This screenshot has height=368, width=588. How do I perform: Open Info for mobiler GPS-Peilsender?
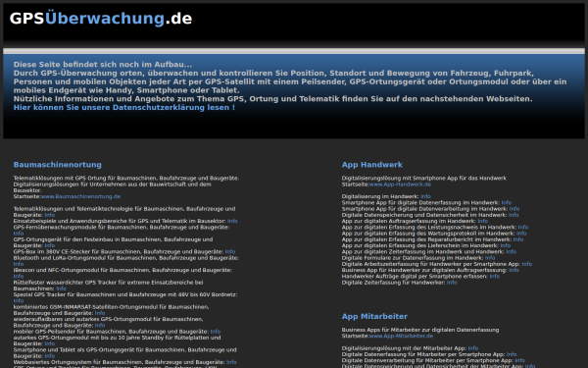coord(216,332)
